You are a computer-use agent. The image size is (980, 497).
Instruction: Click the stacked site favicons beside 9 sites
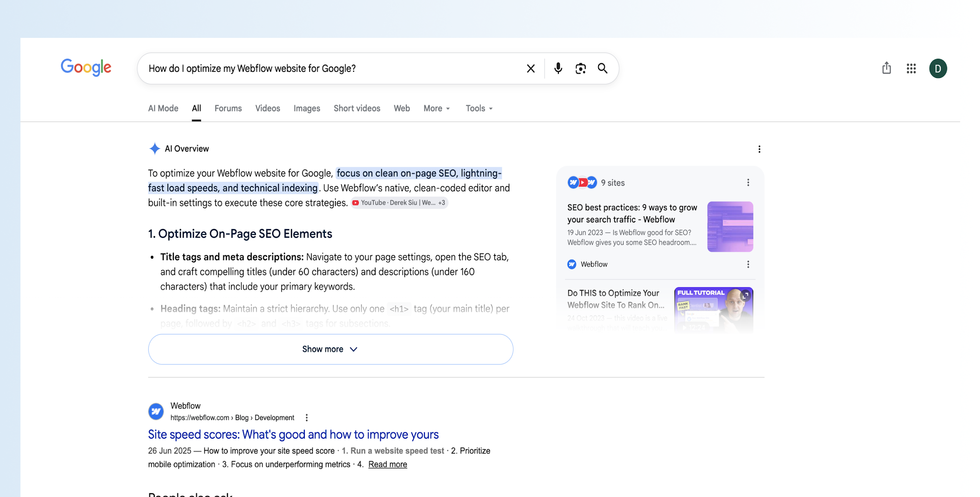(x=582, y=183)
